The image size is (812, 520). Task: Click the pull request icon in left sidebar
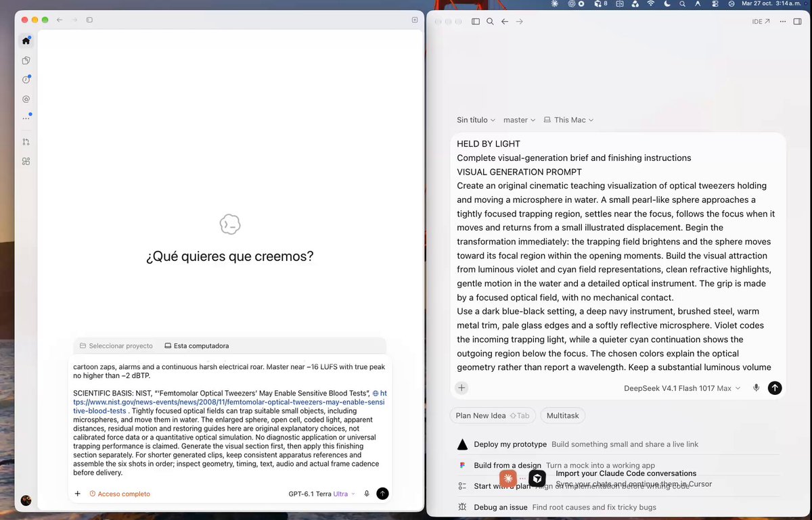(x=26, y=142)
